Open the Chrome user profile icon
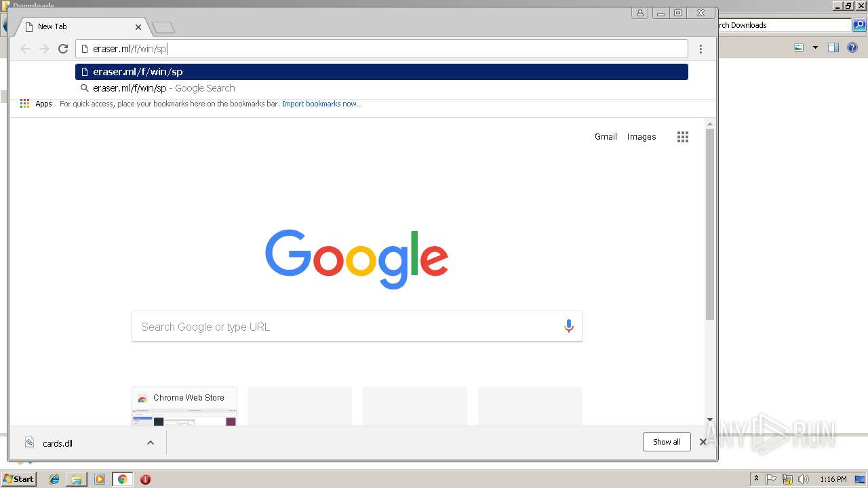868x488 pixels. tap(640, 13)
